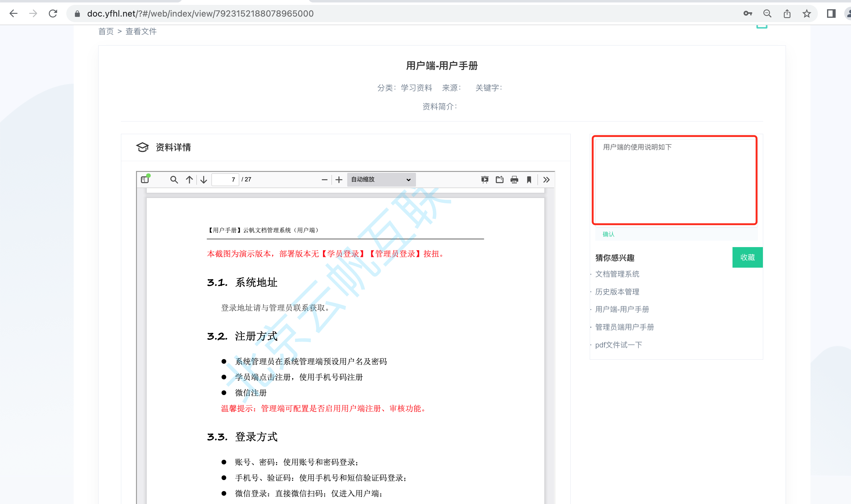Share this page via share icon
The width and height of the screenshot is (851, 504).
787,14
